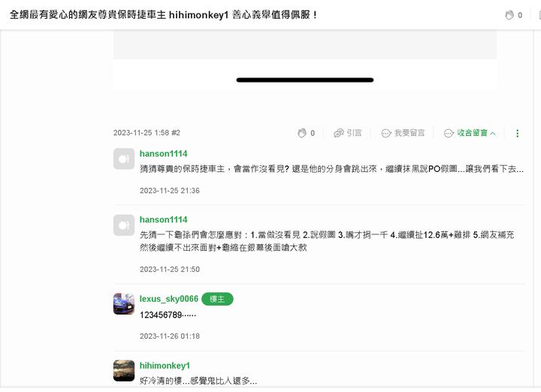Click the 我要留言 speech bubble icon
The width and height of the screenshot is (541, 392).
(x=386, y=134)
